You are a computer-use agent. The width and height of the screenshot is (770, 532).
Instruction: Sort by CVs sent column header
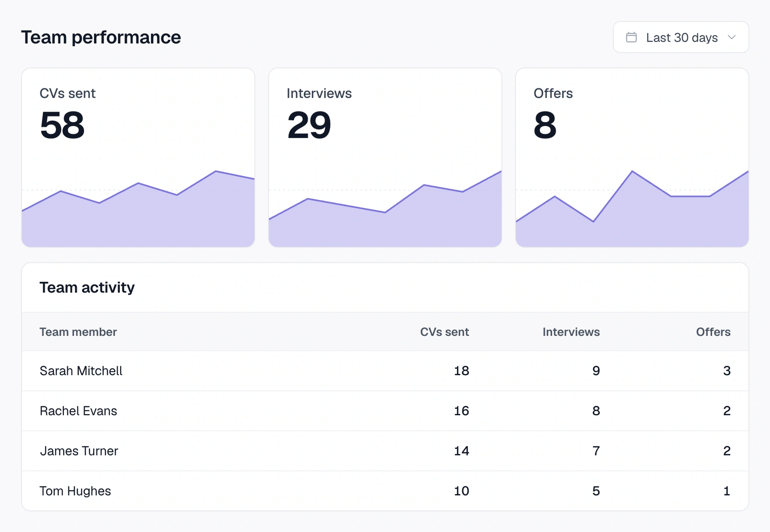click(x=444, y=332)
